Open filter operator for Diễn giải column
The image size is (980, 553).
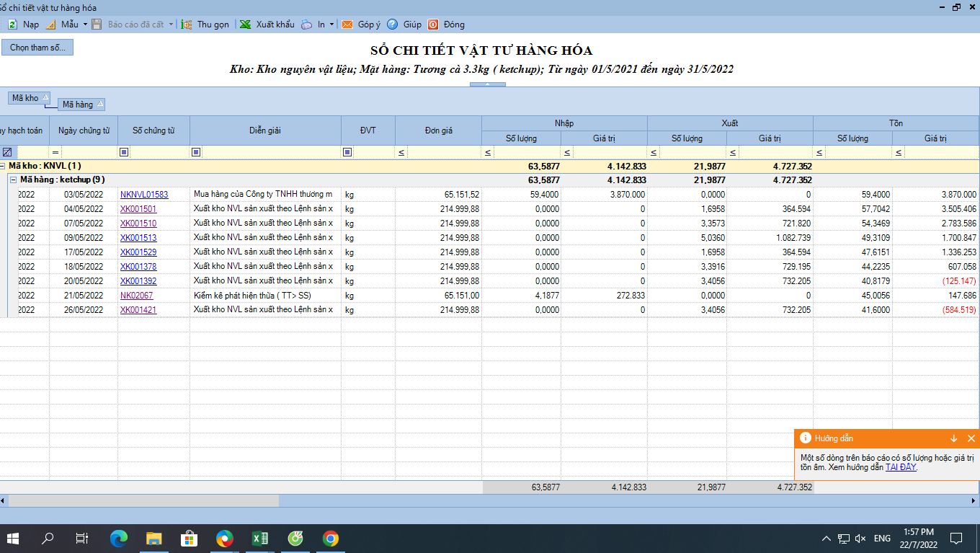196,152
